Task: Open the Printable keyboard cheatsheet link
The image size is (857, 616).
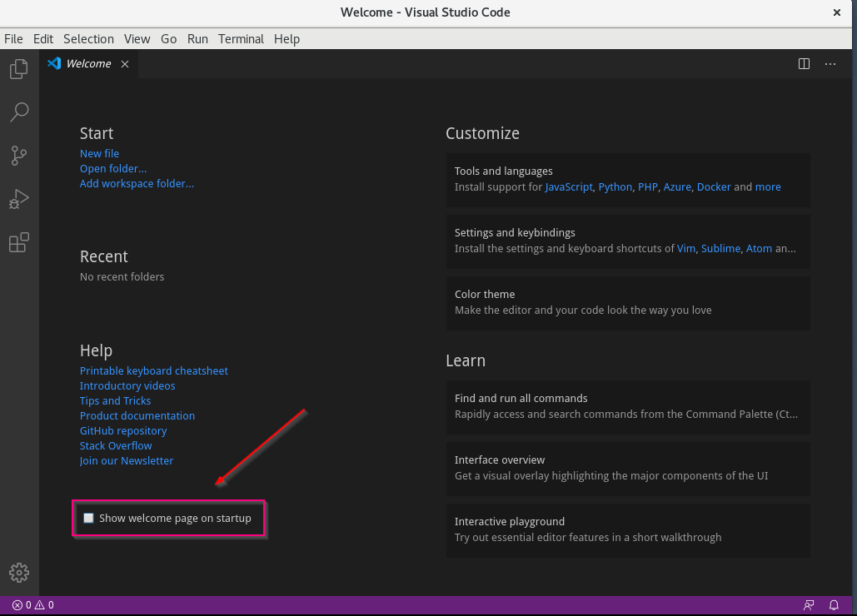Action: tap(153, 370)
